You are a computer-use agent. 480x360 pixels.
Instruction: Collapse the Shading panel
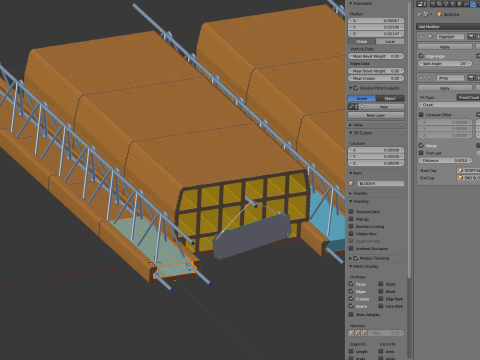click(x=351, y=201)
